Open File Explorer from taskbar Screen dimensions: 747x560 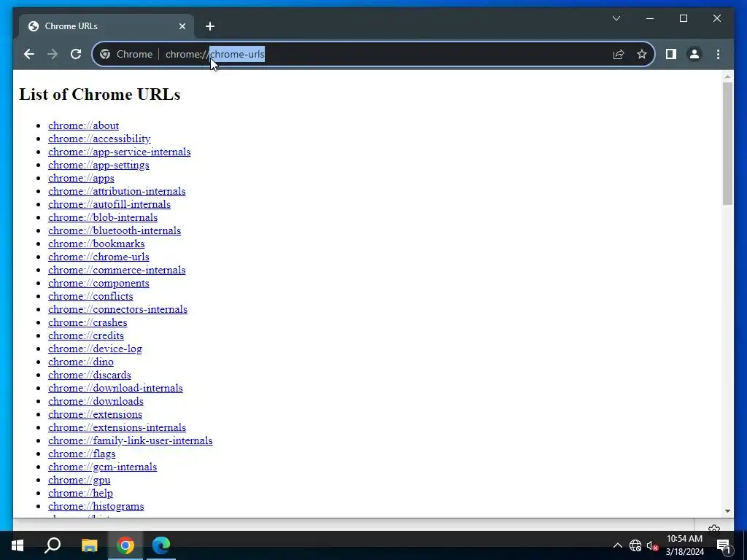click(89, 545)
